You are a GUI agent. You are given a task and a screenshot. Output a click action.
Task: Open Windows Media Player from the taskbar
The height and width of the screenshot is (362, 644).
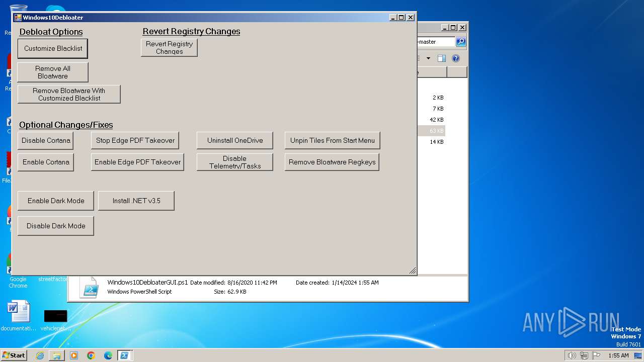tap(74, 355)
